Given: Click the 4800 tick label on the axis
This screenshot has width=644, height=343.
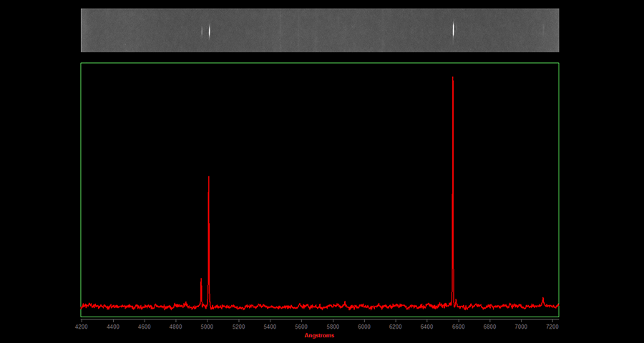Looking at the screenshot, I should pyautogui.click(x=175, y=327).
